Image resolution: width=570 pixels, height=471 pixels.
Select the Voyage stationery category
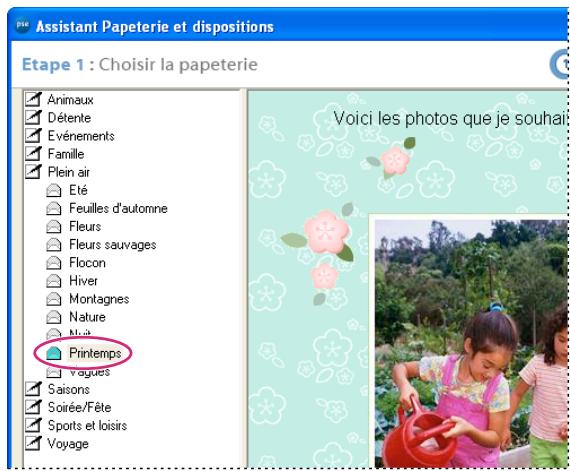point(68,444)
